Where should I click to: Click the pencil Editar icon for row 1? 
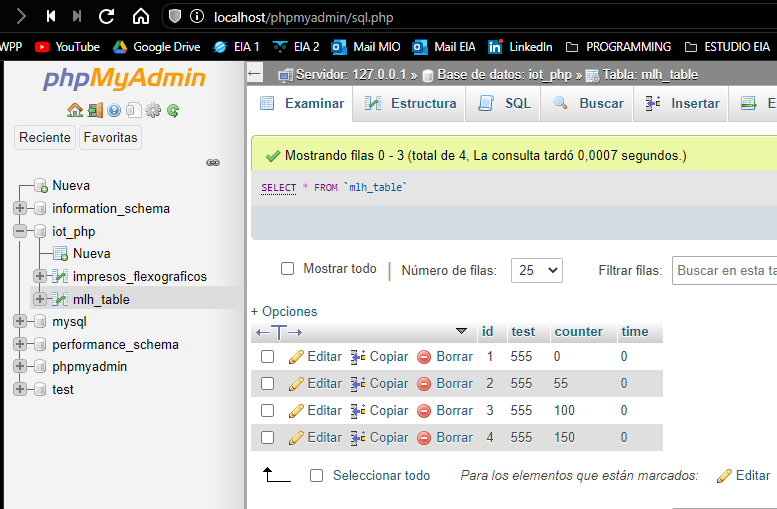point(296,357)
